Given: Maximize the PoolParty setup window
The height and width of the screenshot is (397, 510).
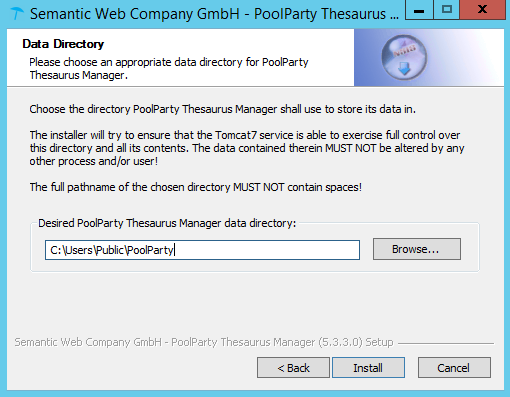Looking at the screenshot, I should click(447, 10).
